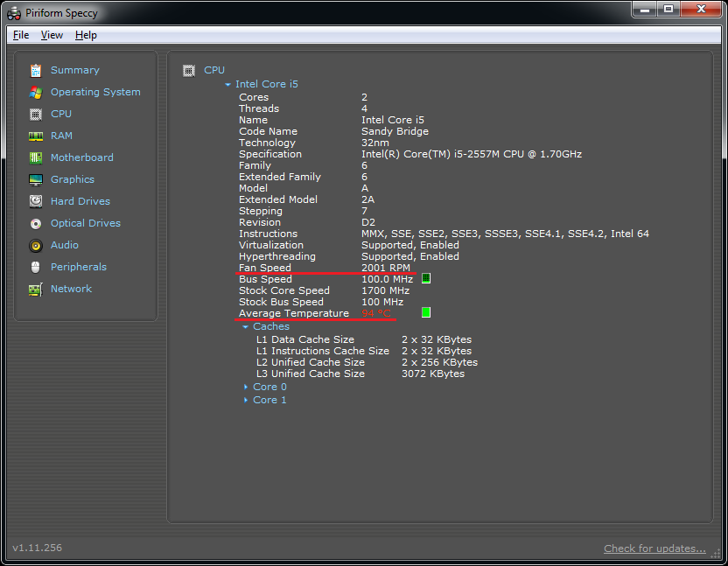Screen dimensions: 728x566
Task: Click the Core 0 tree label
Action: point(269,387)
